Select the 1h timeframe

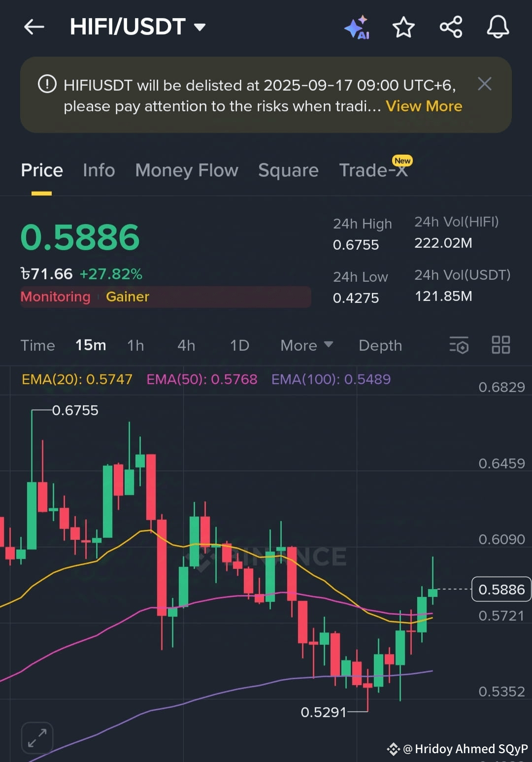click(x=135, y=345)
